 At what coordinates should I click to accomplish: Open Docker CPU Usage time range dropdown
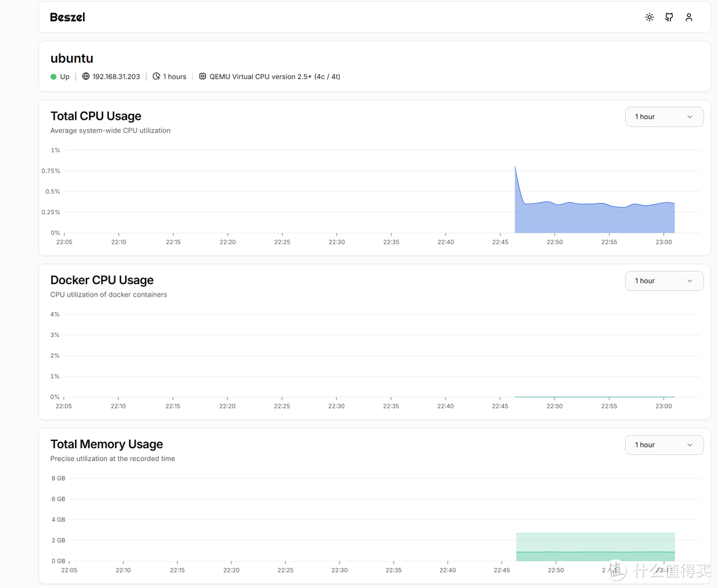663,281
